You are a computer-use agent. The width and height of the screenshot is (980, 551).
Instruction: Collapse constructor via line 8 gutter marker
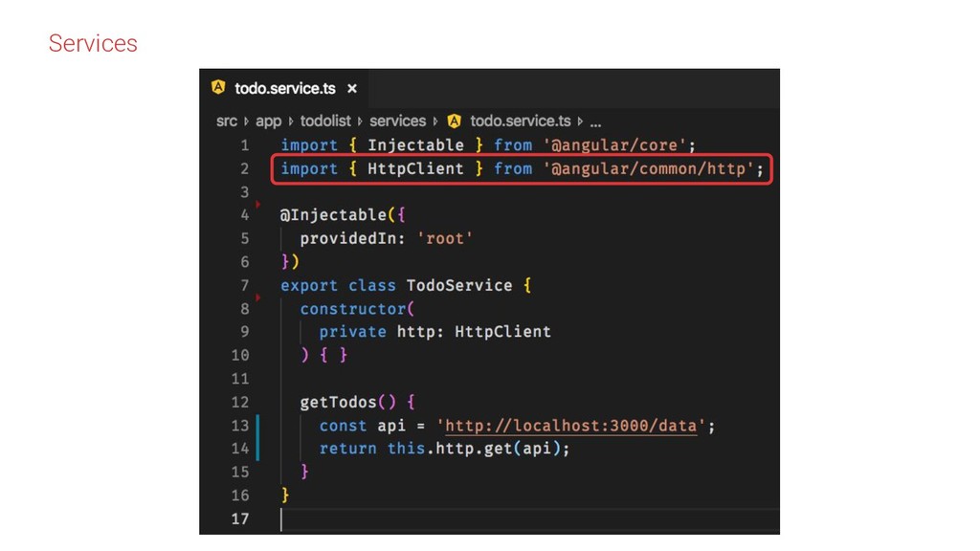tap(257, 298)
